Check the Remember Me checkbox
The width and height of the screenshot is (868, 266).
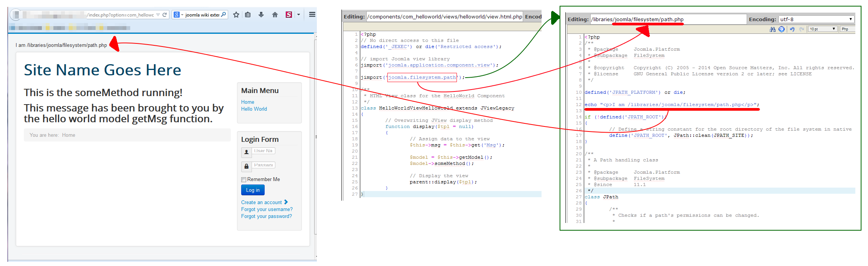pyautogui.click(x=244, y=180)
